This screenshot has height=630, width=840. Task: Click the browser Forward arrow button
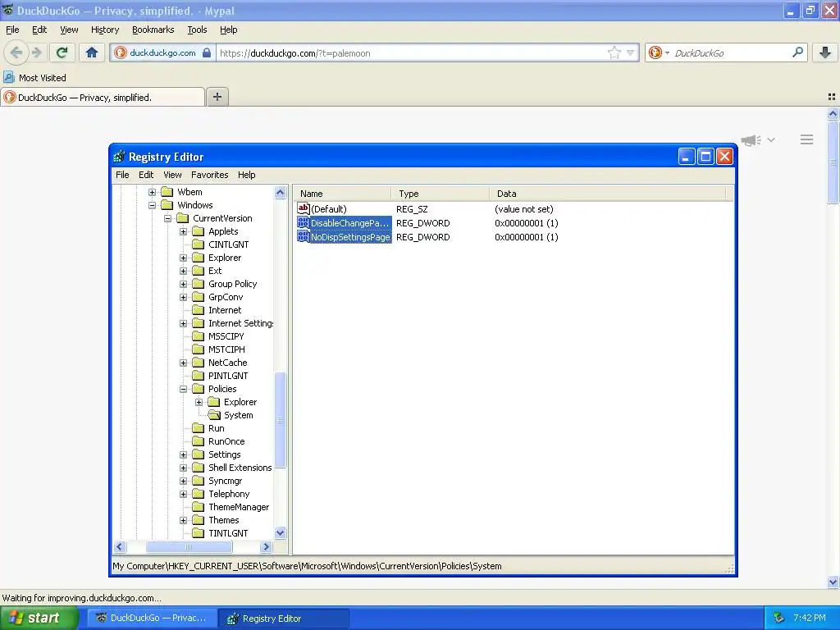(36, 52)
